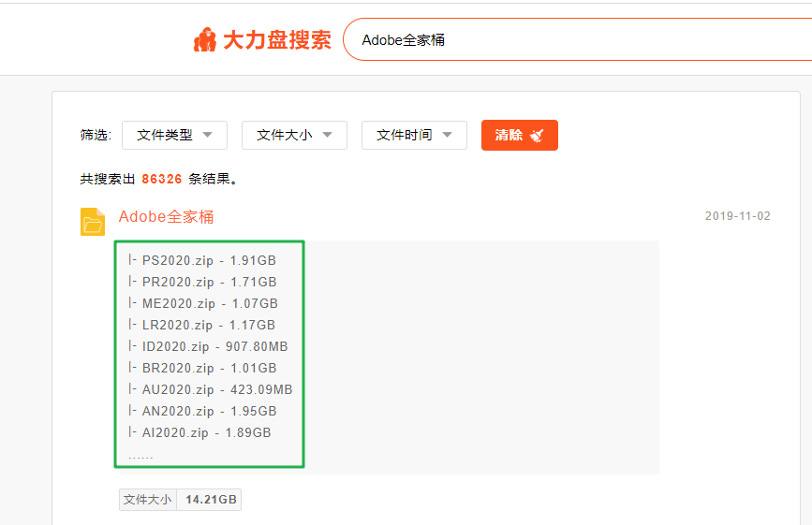Select the ID2020.zip - 907.80MB row
Screen dimensions: 812x525
208,346
